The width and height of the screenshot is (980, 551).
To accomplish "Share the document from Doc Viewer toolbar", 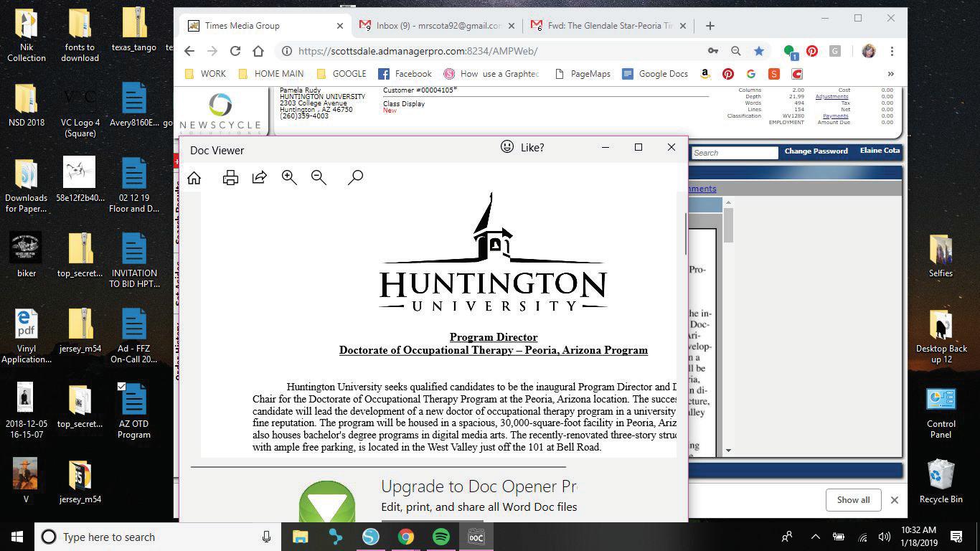I will pos(260,177).
